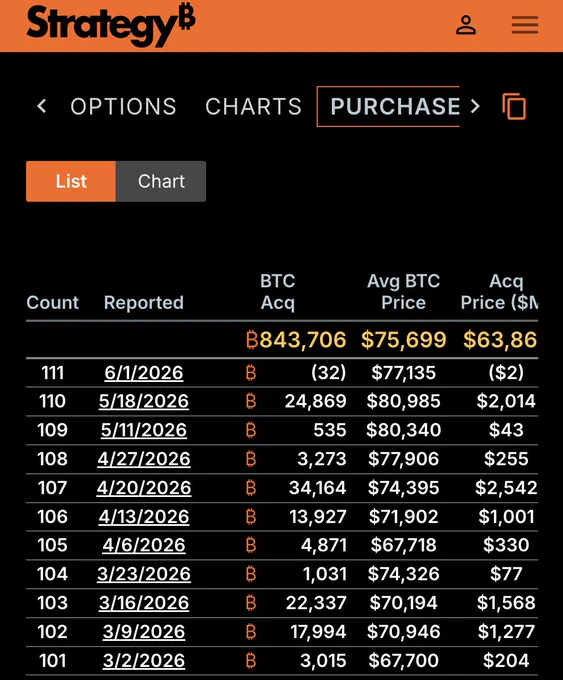563x680 pixels.
Task: Open the 4/20/2026 report link
Action: 144,488
